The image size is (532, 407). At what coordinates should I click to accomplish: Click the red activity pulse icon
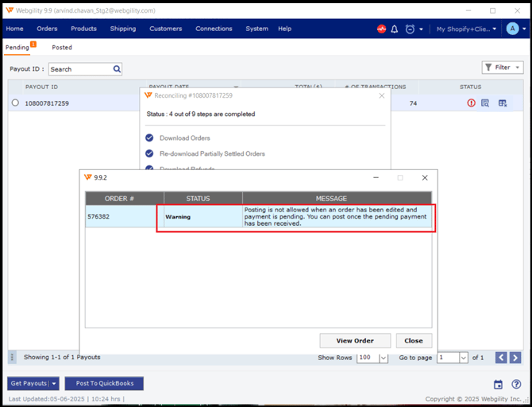click(x=382, y=29)
